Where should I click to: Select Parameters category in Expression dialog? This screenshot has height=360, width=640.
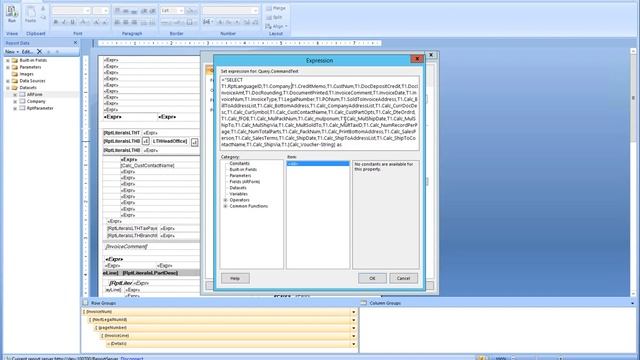click(240, 176)
